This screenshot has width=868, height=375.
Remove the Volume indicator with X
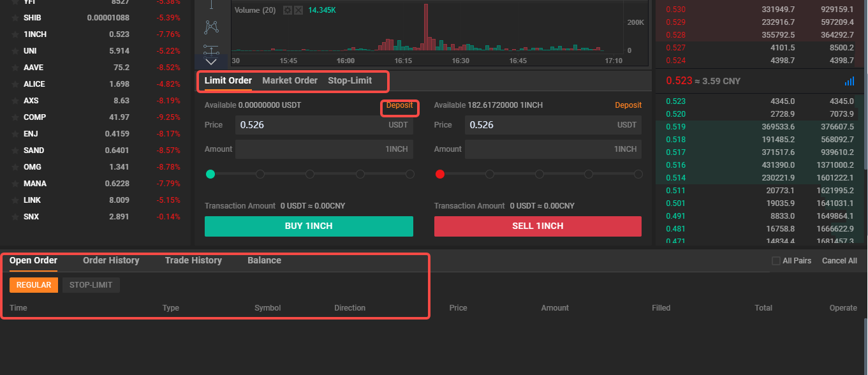298,10
